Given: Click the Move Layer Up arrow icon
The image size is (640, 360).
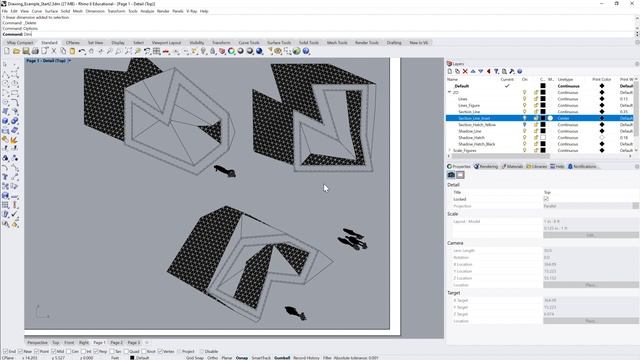Looking at the screenshot, I should point(473,71).
